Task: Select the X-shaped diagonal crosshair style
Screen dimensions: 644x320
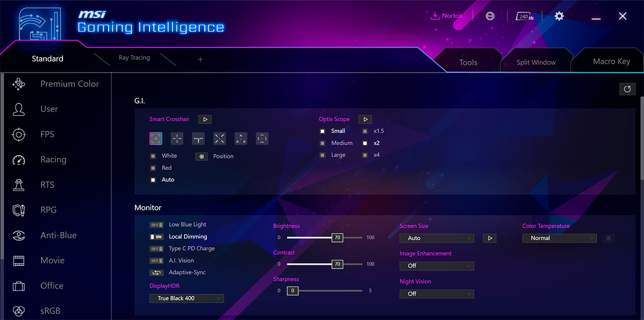Action: click(219, 139)
